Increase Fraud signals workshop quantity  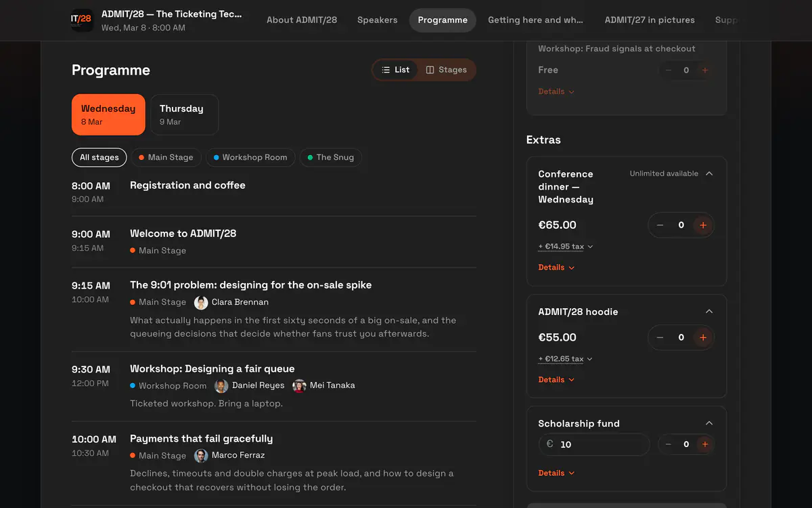[x=705, y=70]
